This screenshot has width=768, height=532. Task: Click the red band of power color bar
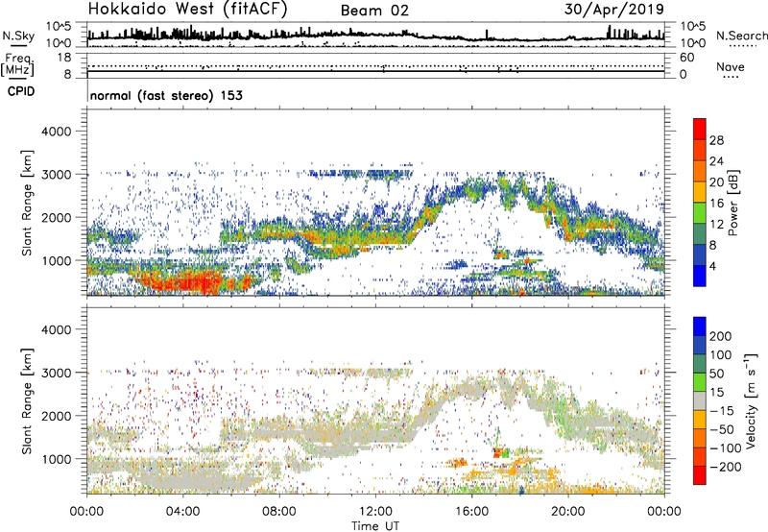(700, 129)
